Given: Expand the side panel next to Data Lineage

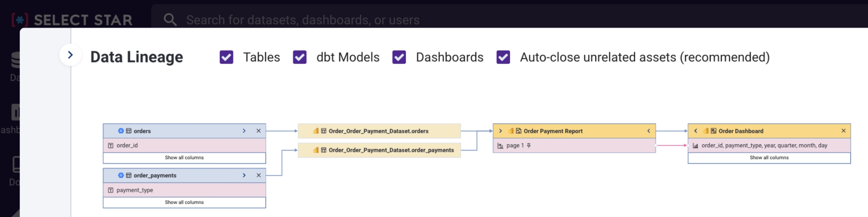Looking at the screenshot, I should click(x=70, y=55).
